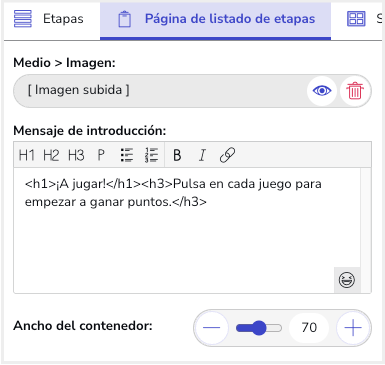Decrease container width with the minus button
385x365 pixels.
[211, 328]
